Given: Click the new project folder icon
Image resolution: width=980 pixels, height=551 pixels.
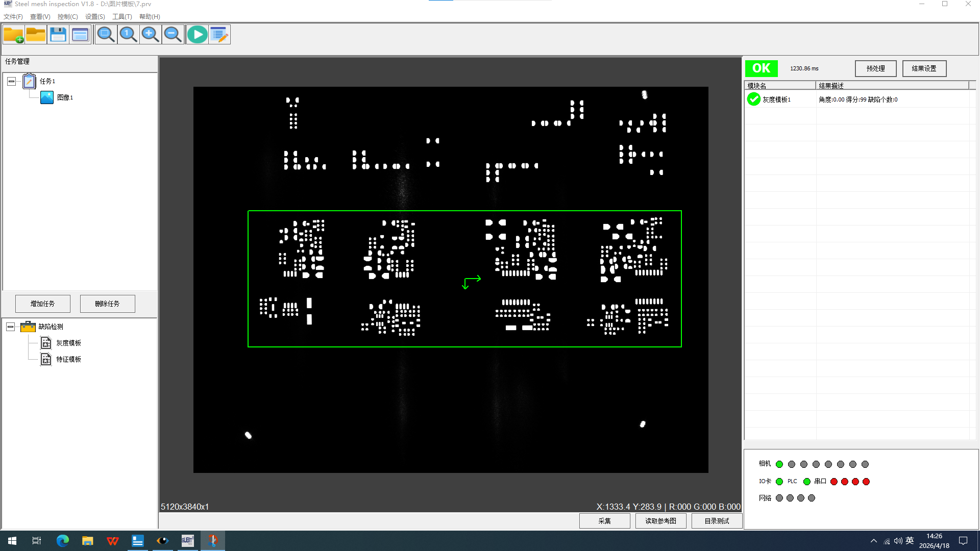Looking at the screenshot, I should 14,35.
